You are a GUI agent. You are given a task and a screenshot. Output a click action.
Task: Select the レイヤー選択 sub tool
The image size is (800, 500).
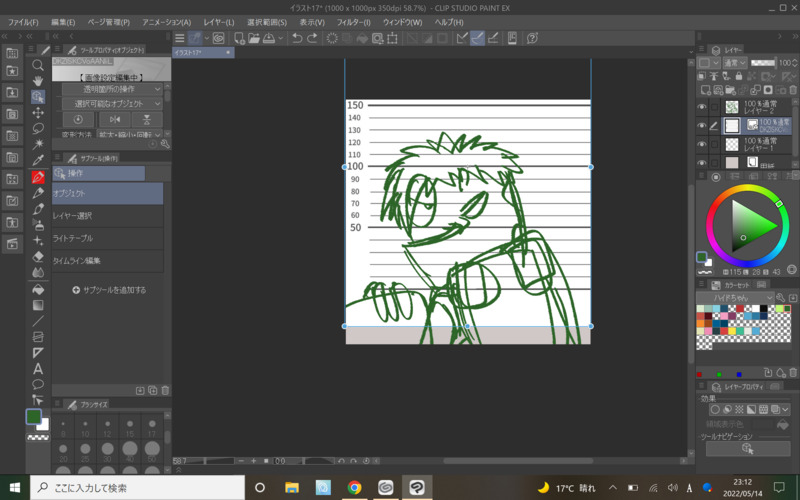108,216
